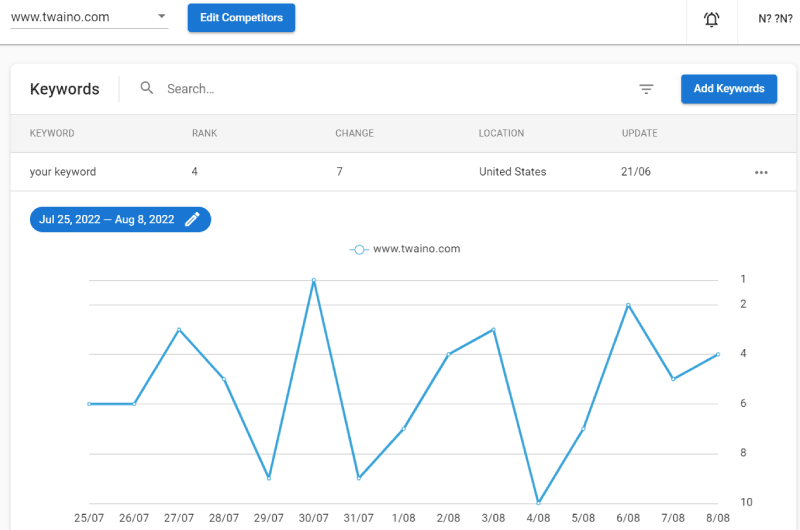Screen dimensions: 800x530
Task: Sort by the RANK column header
Action: (205, 133)
